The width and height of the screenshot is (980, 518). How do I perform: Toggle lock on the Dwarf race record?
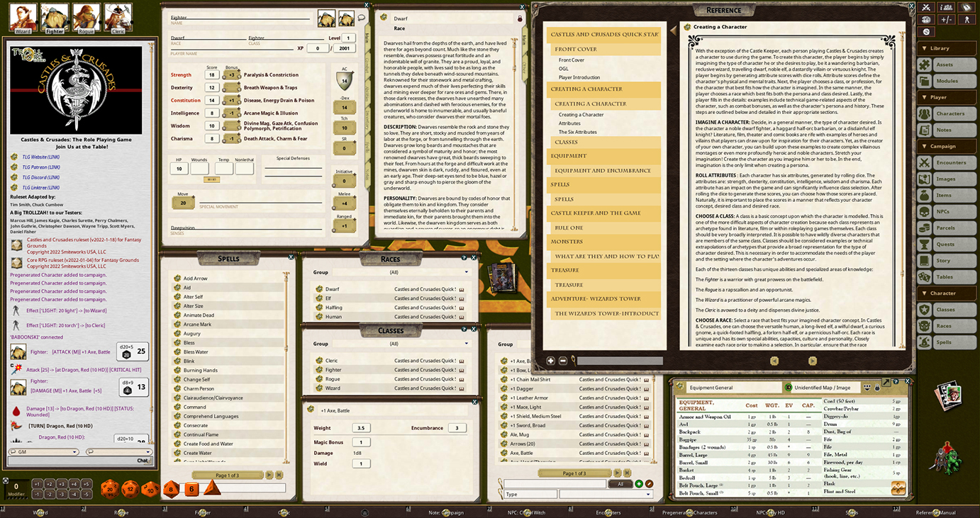[520, 18]
